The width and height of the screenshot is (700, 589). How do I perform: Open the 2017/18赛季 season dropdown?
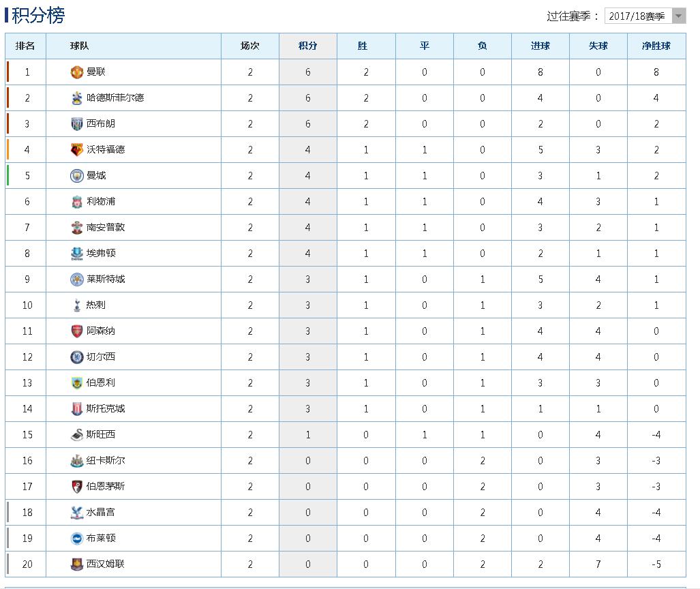644,16
